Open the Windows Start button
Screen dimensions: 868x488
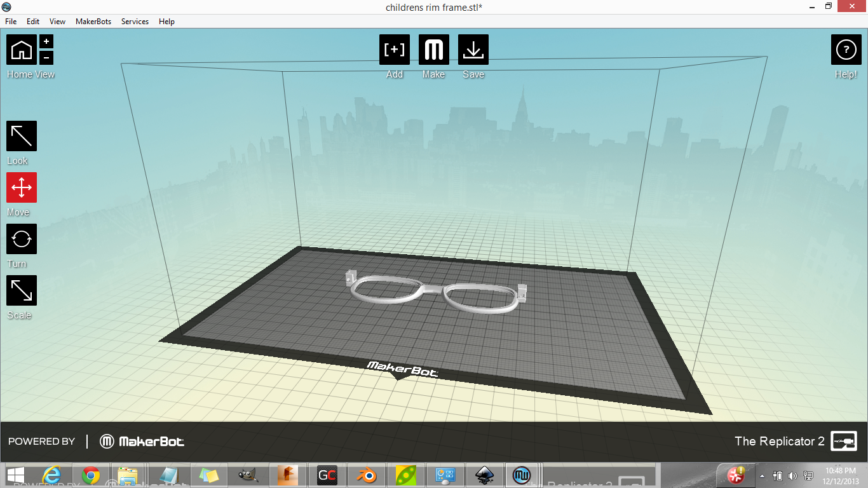click(x=16, y=475)
